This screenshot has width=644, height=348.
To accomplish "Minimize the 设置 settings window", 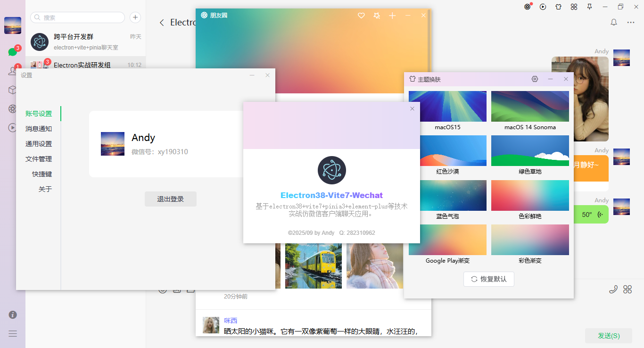I will (x=252, y=75).
